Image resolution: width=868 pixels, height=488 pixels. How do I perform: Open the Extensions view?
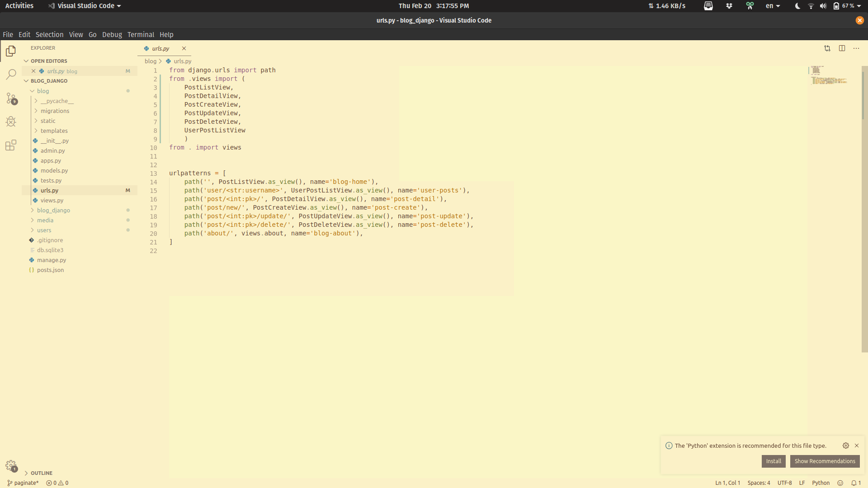(x=10, y=145)
